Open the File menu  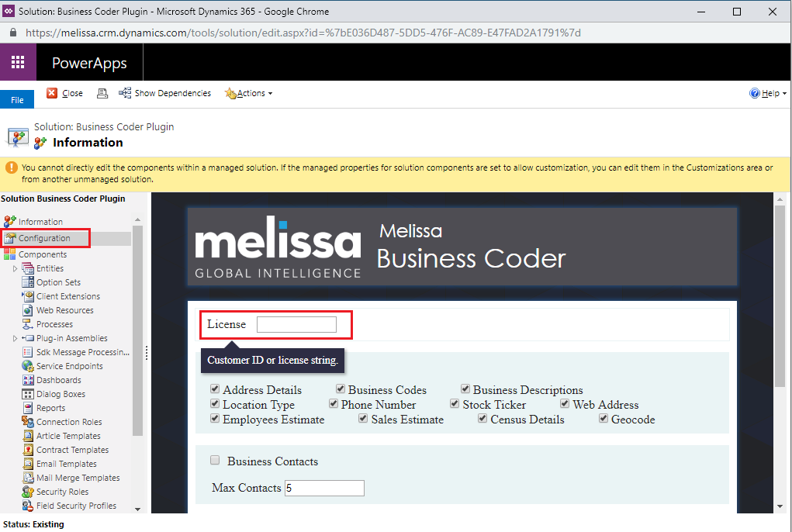17,100
